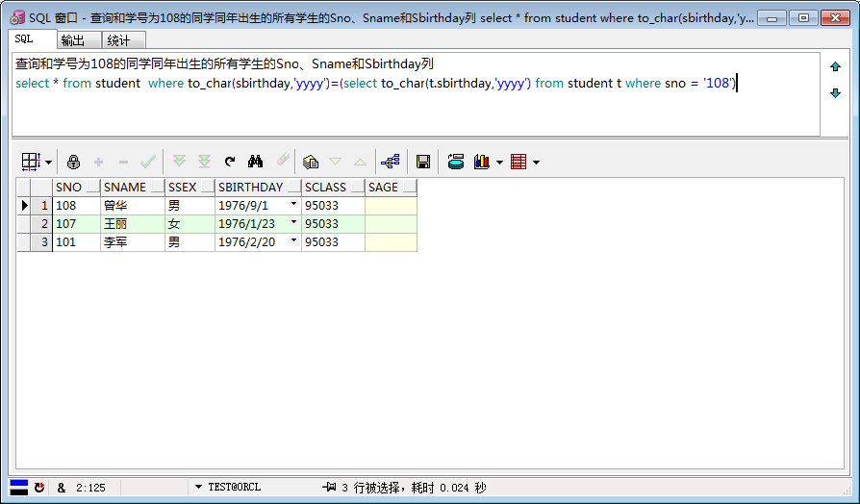Click the Fetch next page icon
This screenshot has width=860, height=504.
179,162
